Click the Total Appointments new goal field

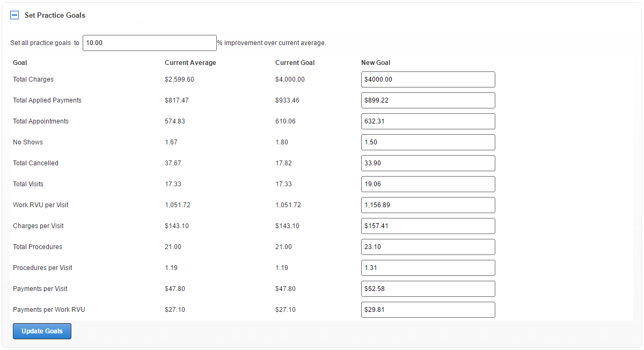(x=428, y=121)
